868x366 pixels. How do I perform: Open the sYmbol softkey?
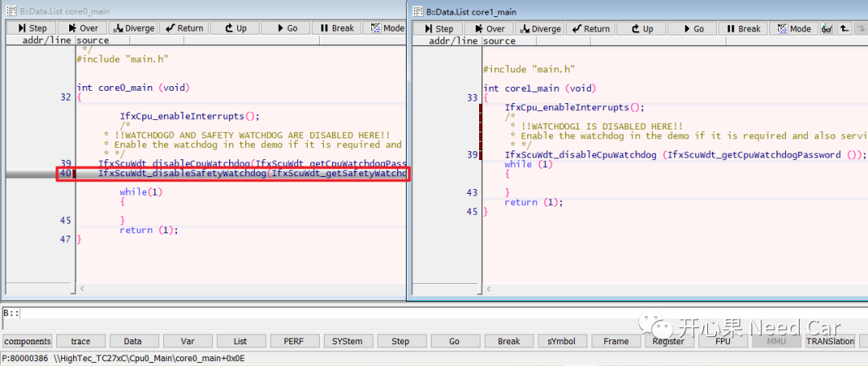[x=562, y=341]
